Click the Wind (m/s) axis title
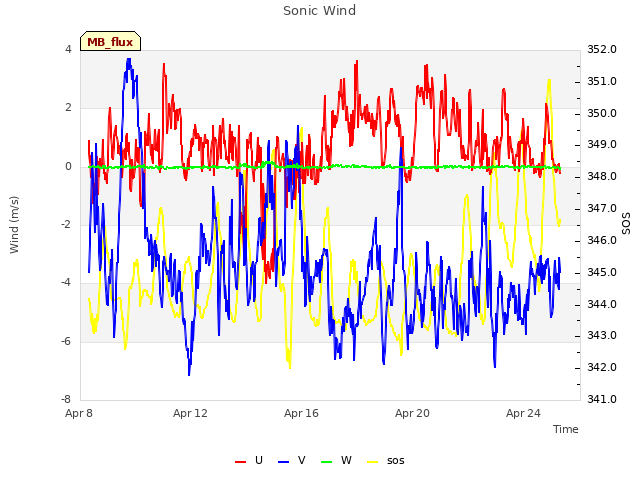The image size is (640, 480). [14, 225]
